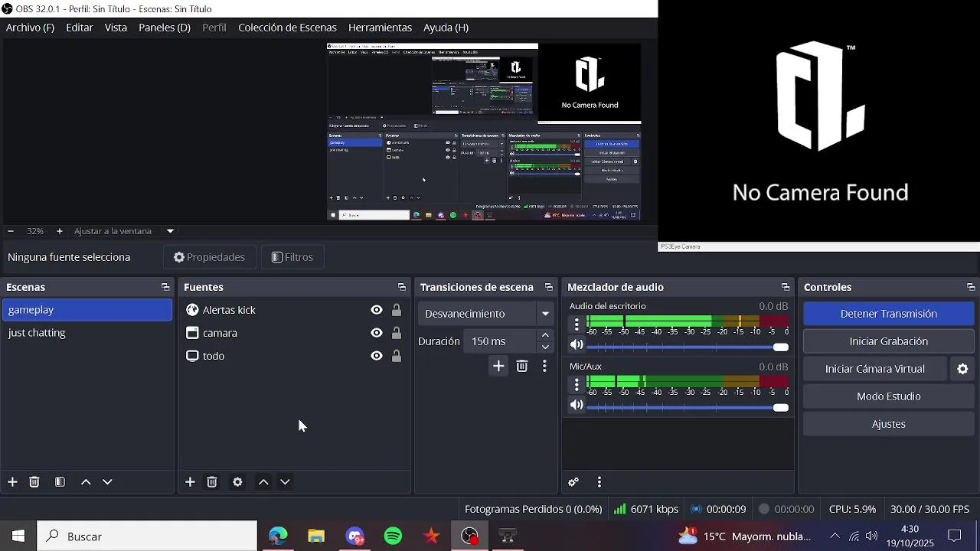Undock the Escenas panel
Viewport: 980px width, 551px height.
pos(165,287)
